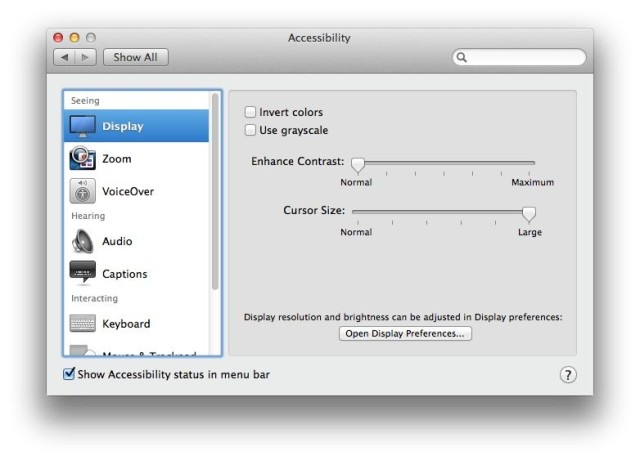This screenshot has height=460, width=640.
Task: Click the Help question mark button
Action: pyautogui.click(x=567, y=374)
